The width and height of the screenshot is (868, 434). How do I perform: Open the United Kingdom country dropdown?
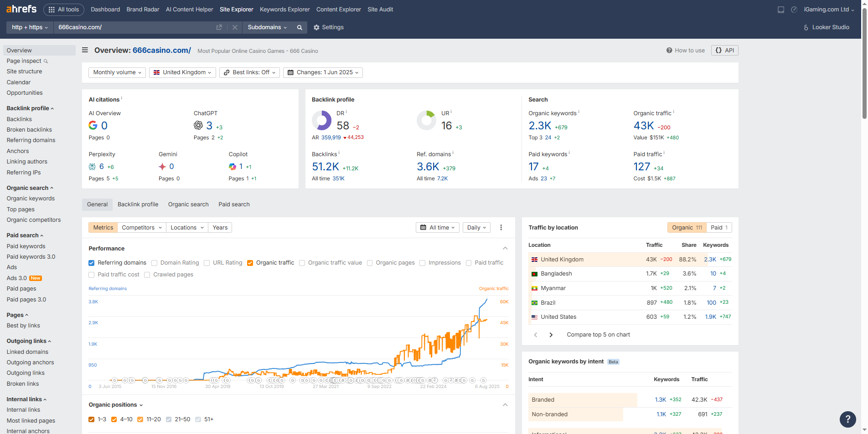point(182,72)
